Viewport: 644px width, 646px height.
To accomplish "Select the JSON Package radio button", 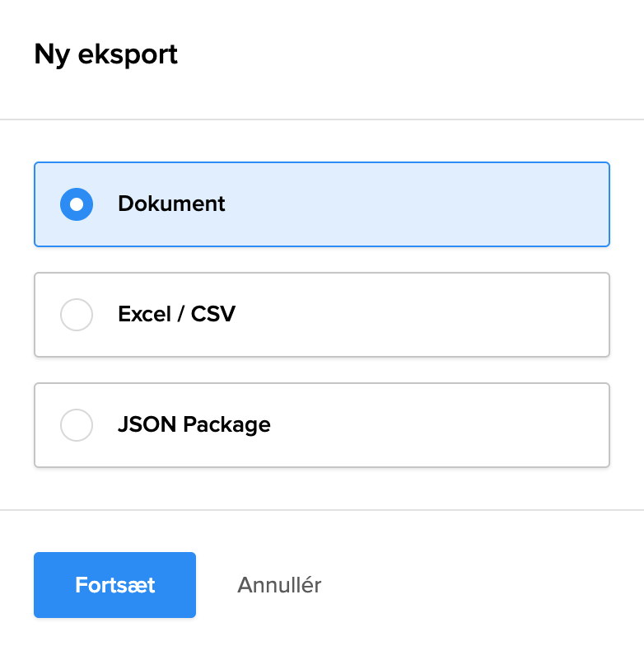I will pyautogui.click(x=77, y=425).
